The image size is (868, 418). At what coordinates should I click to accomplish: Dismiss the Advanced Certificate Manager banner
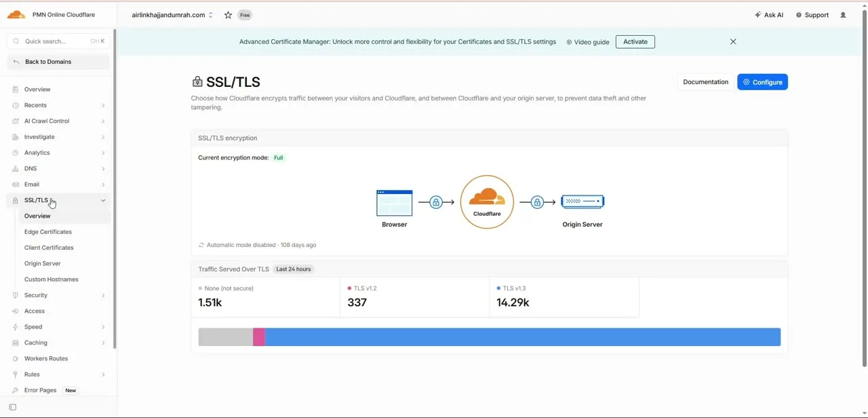733,41
